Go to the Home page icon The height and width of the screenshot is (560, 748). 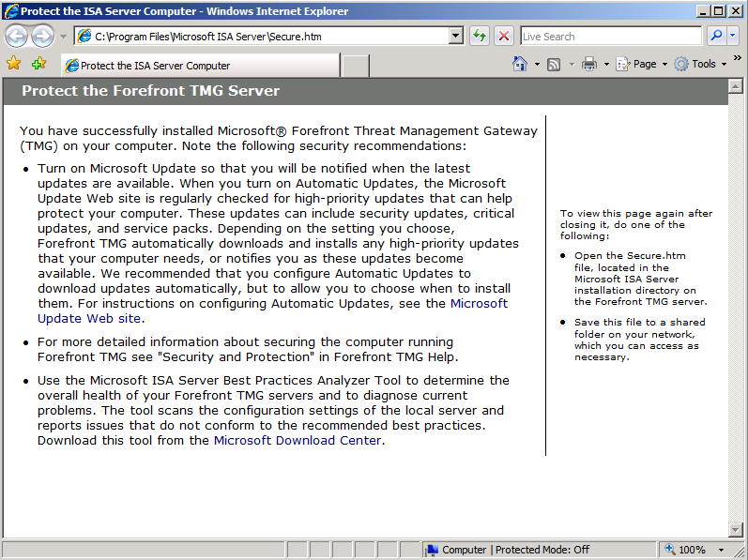tap(520, 64)
